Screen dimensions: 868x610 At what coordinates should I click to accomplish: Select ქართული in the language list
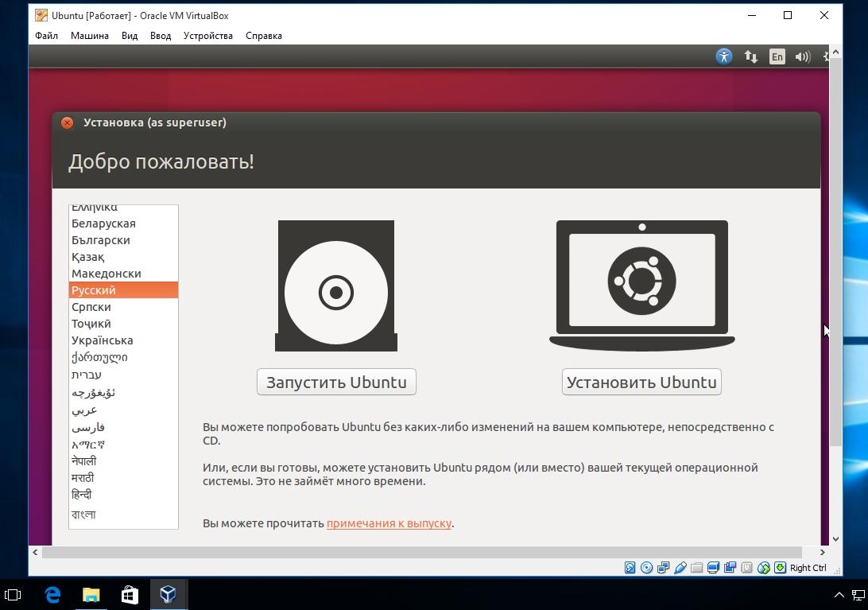pos(123,357)
